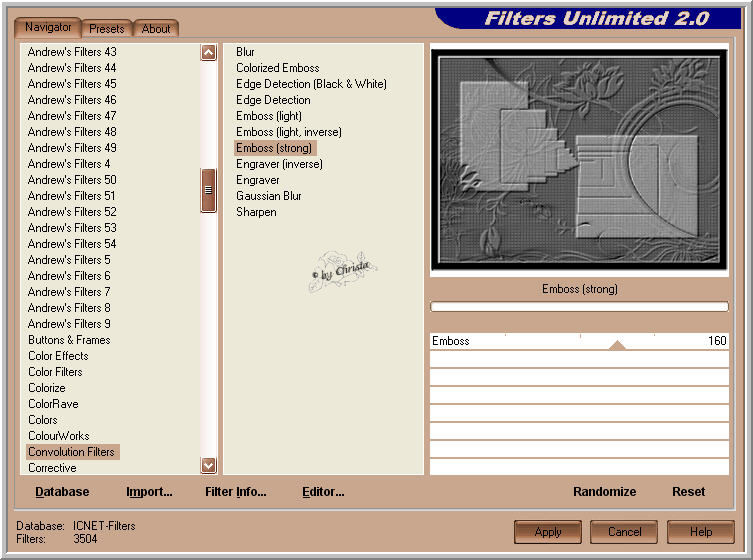Click the Emboss slider handle
Viewport: 753px width, 560px height.
tap(617, 345)
